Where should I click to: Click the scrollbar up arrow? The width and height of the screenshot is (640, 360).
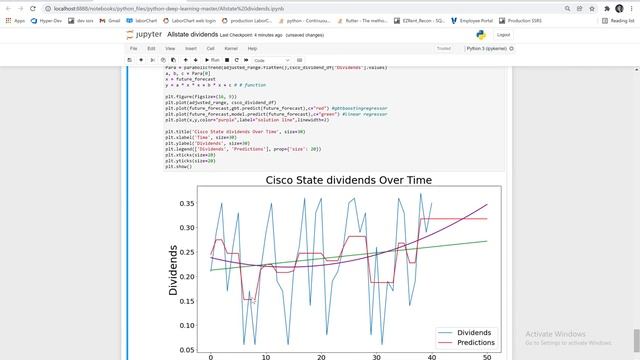[636, 70]
